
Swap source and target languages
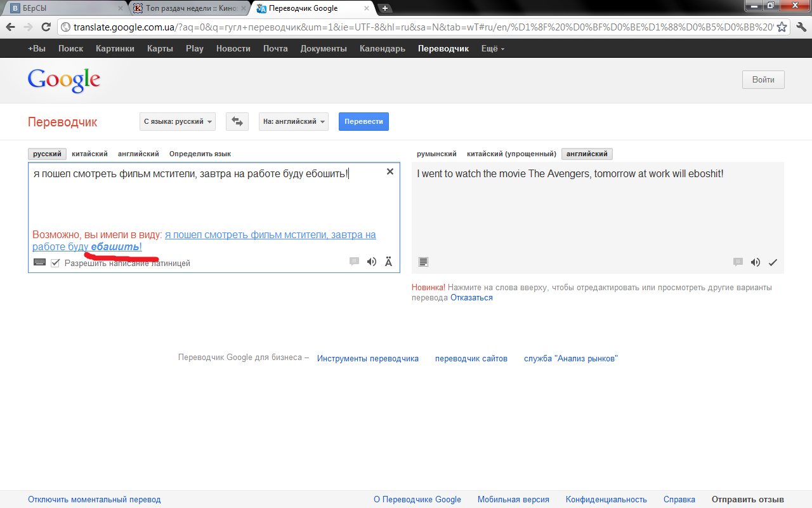click(237, 121)
